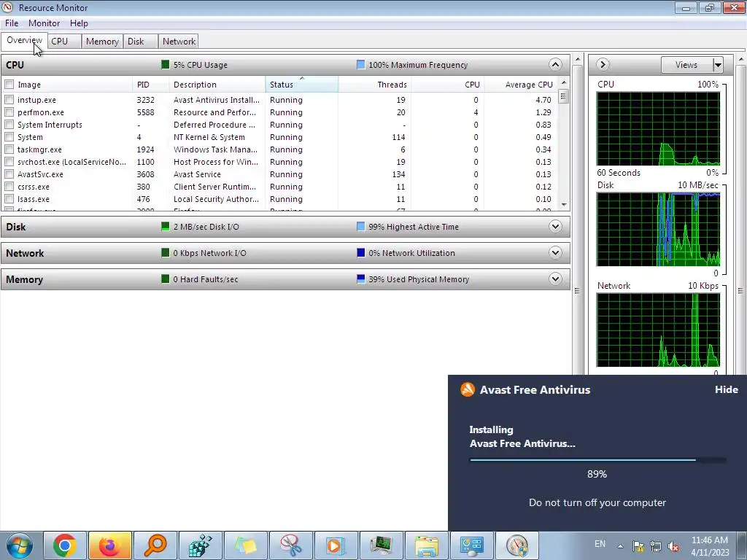Open the network tray icon

(x=656, y=546)
